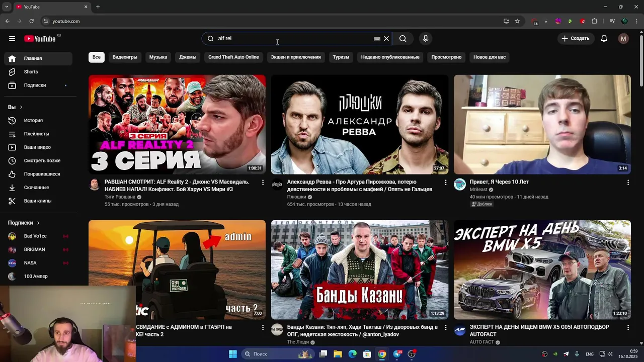644x362 pixels.
Task: Open the notifications bell
Action: 604,39
